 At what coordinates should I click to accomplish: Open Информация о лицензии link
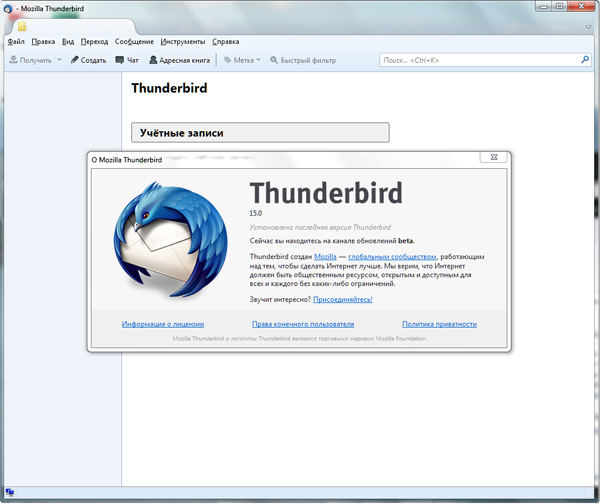point(163,324)
